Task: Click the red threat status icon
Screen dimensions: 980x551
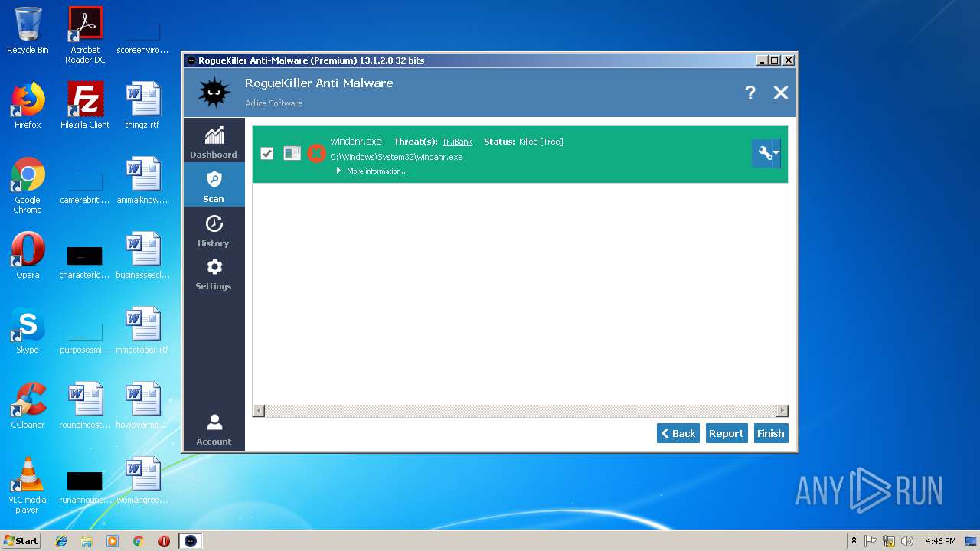Action: pos(316,153)
